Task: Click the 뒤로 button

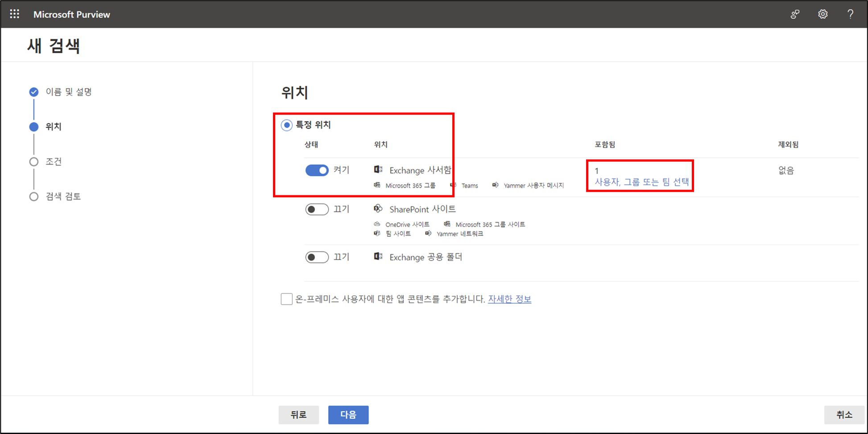Action: [x=298, y=415]
